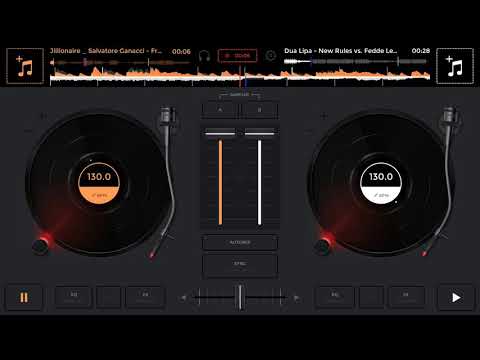Click the white right volume fader
This screenshot has height=360, width=480.
(x=259, y=182)
